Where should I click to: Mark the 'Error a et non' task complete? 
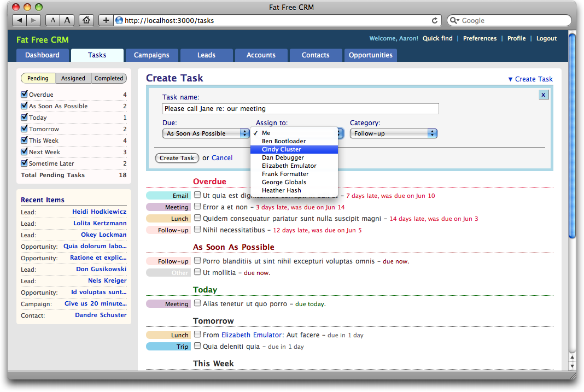[197, 207]
